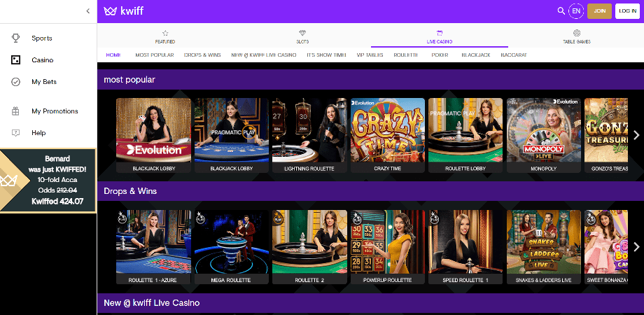Open My Promotions gift icon
Image resolution: width=644 pixels, height=315 pixels.
point(15,111)
